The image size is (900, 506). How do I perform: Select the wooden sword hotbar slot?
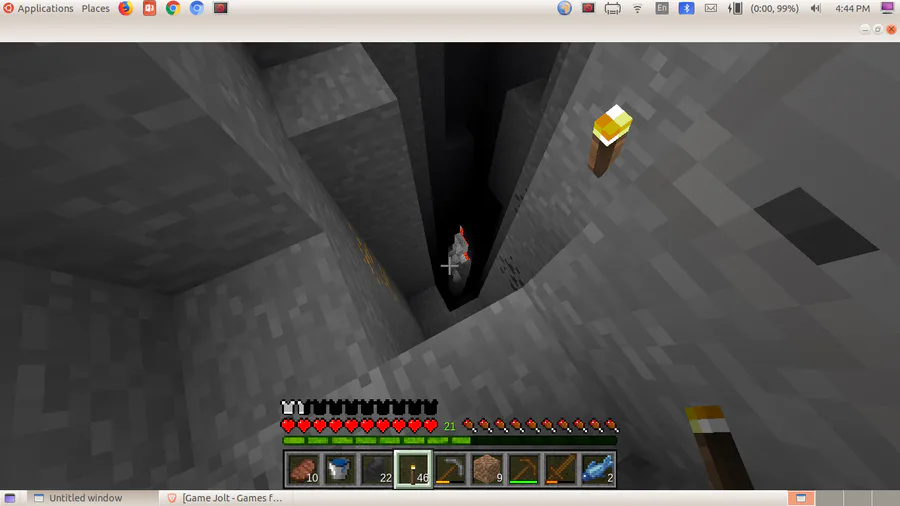tap(560, 469)
